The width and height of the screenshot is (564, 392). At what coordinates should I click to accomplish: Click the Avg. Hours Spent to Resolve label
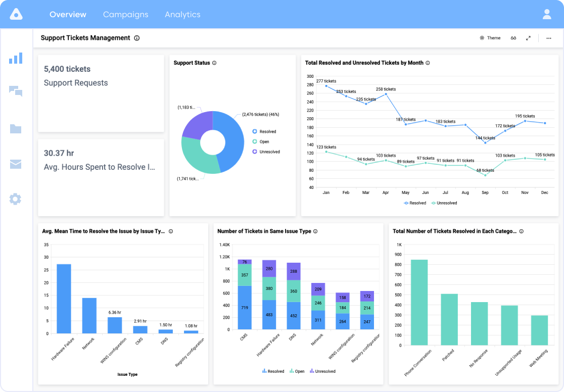(x=100, y=167)
